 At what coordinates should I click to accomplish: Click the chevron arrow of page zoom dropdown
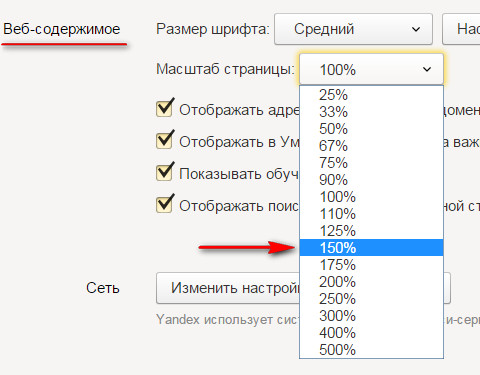427,69
